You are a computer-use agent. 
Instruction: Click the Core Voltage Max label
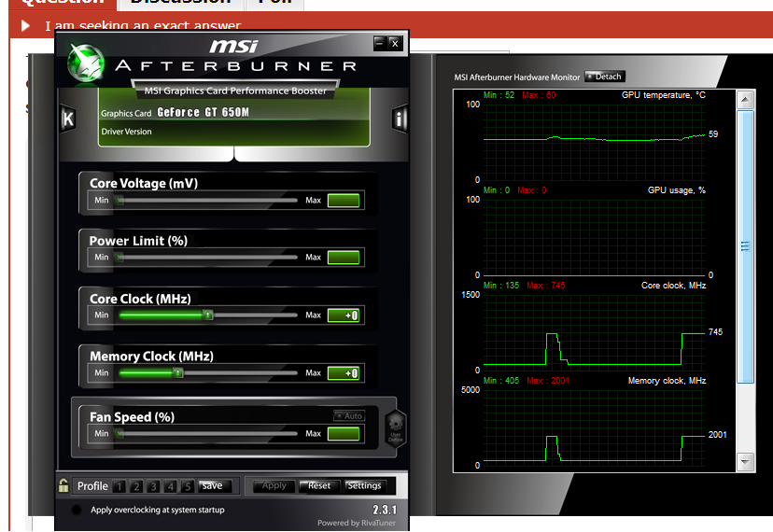tap(313, 200)
